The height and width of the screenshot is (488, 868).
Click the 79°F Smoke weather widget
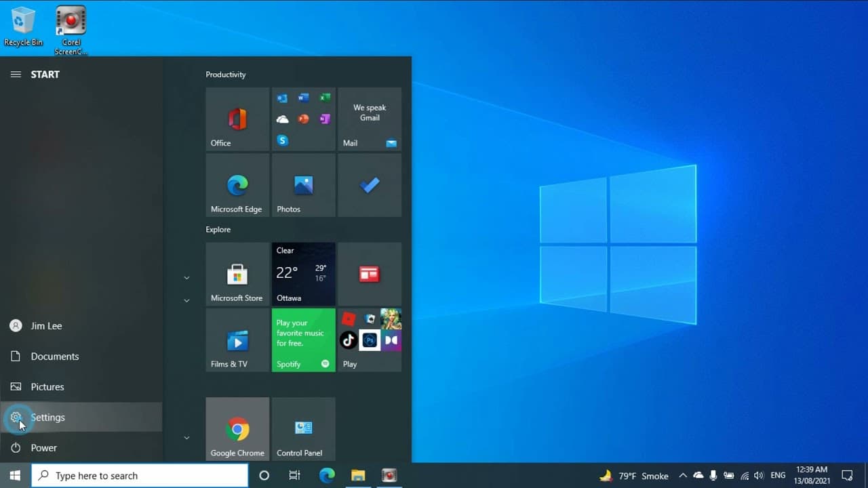point(634,476)
